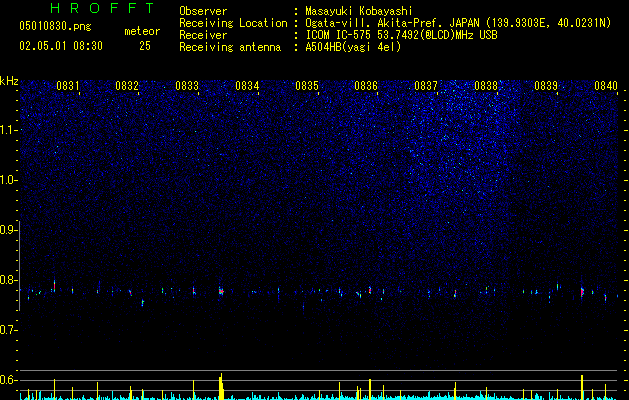Click the 0835 time marker
Viewport: 629px width, 400px height.
(307, 86)
